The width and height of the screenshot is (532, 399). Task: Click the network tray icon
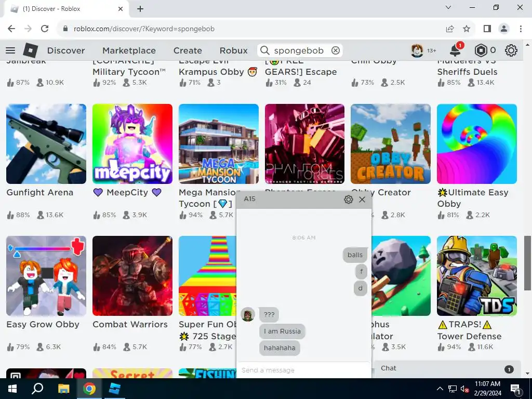(x=453, y=389)
